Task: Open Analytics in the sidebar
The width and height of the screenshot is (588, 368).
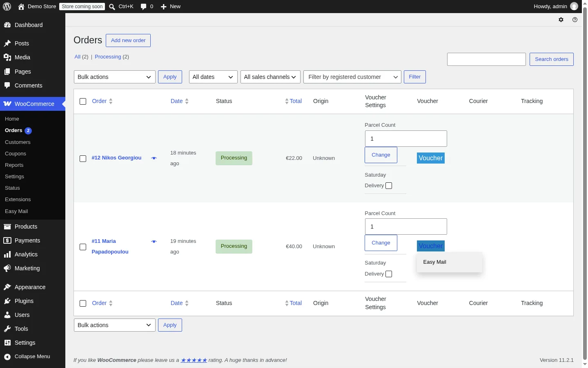Action: 33,254
